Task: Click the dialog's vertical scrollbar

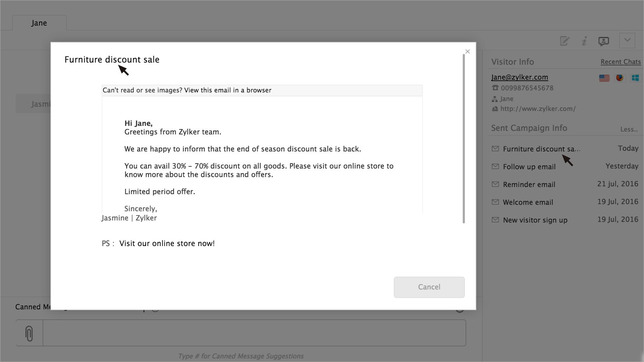Action: [463, 139]
